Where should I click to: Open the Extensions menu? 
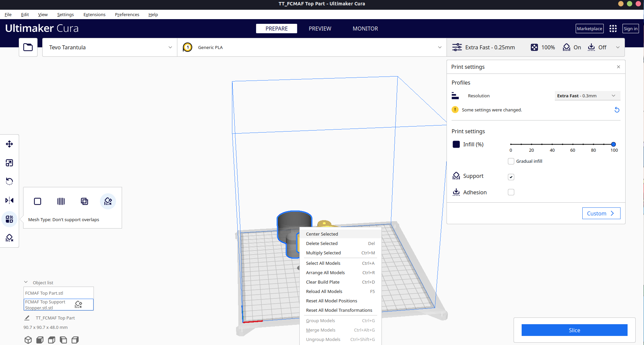[x=94, y=14]
